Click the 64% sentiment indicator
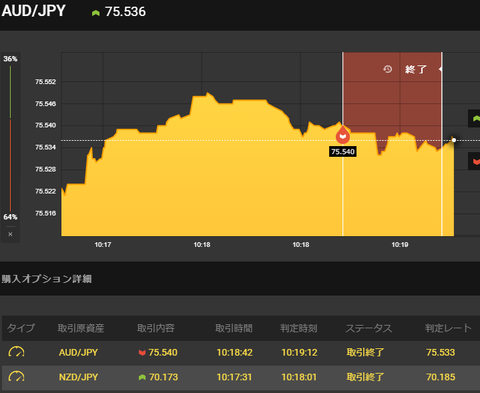 click(10, 217)
